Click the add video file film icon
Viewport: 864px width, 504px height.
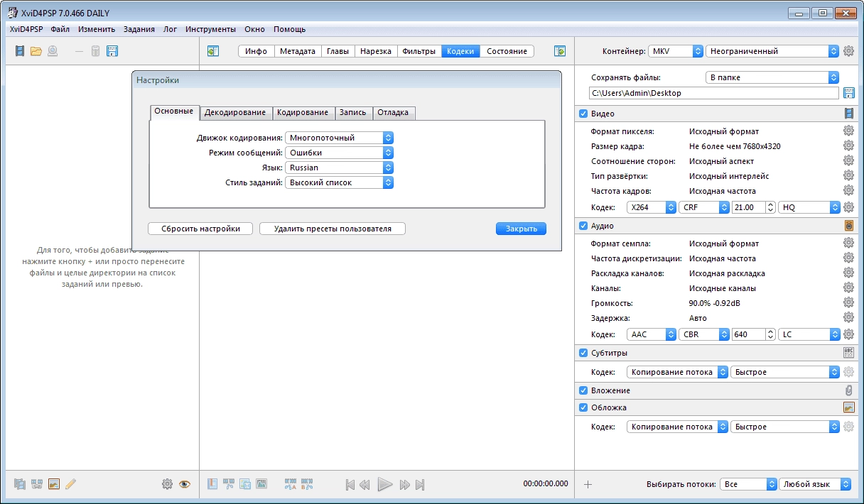coord(20,51)
